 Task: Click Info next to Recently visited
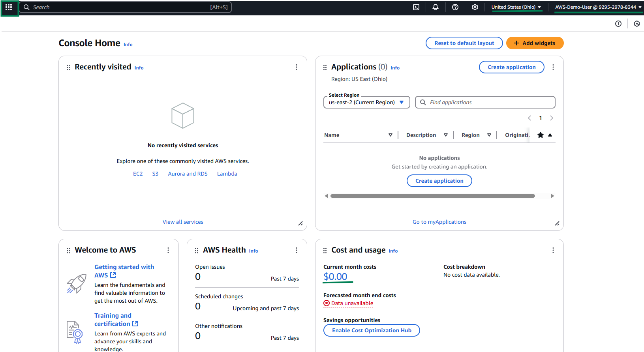139,68
